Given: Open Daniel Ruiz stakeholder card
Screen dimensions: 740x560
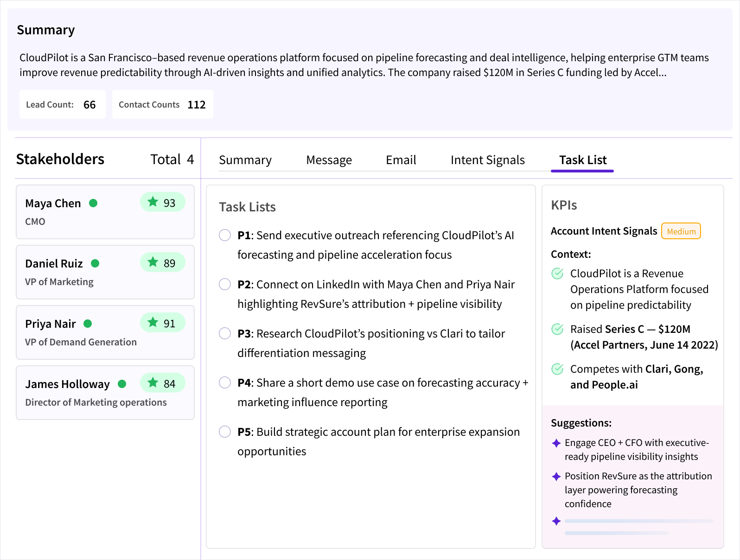Looking at the screenshot, I should (x=105, y=272).
